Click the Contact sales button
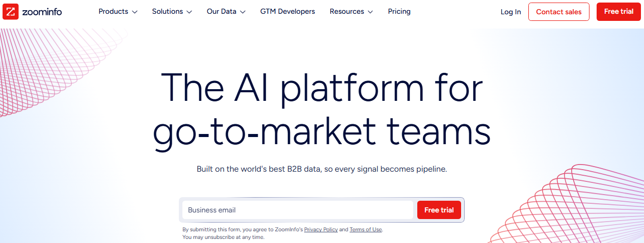The height and width of the screenshot is (243, 644). tap(558, 12)
